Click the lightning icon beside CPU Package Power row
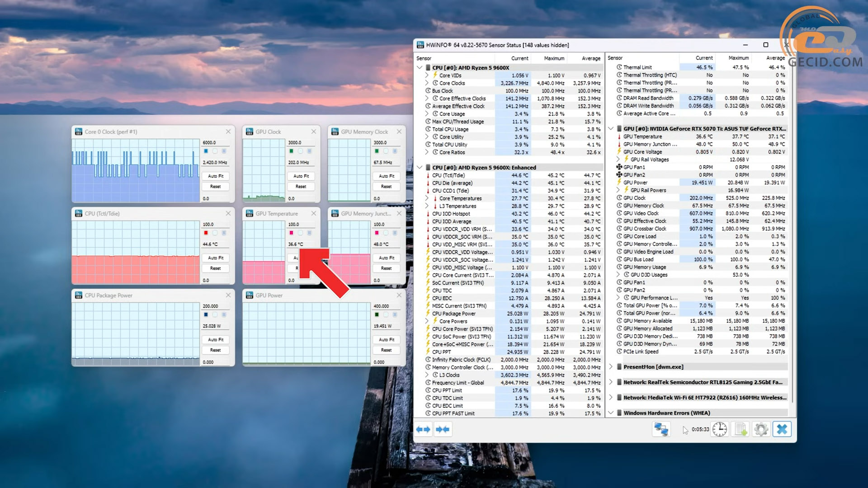This screenshot has width=868, height=488. point(428,314)
